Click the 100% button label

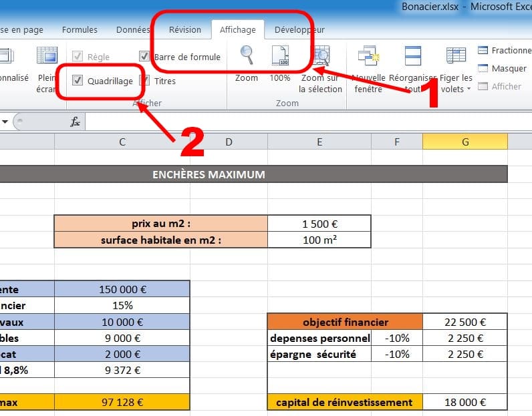coord(280,78)
